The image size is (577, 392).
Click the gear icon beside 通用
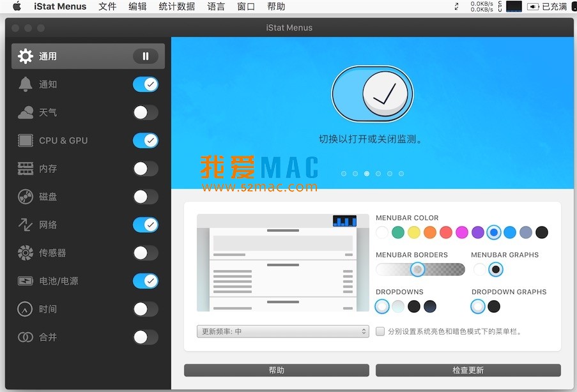[26, 56]
